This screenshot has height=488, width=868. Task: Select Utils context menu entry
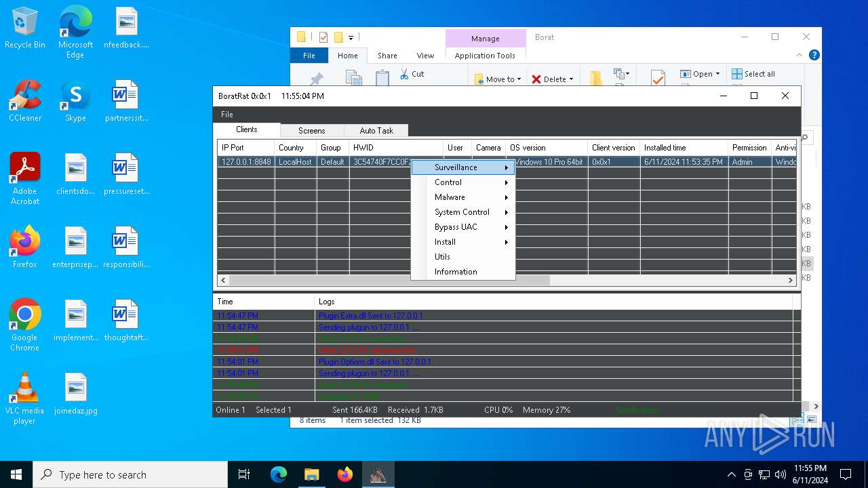(x=463, y=257)
